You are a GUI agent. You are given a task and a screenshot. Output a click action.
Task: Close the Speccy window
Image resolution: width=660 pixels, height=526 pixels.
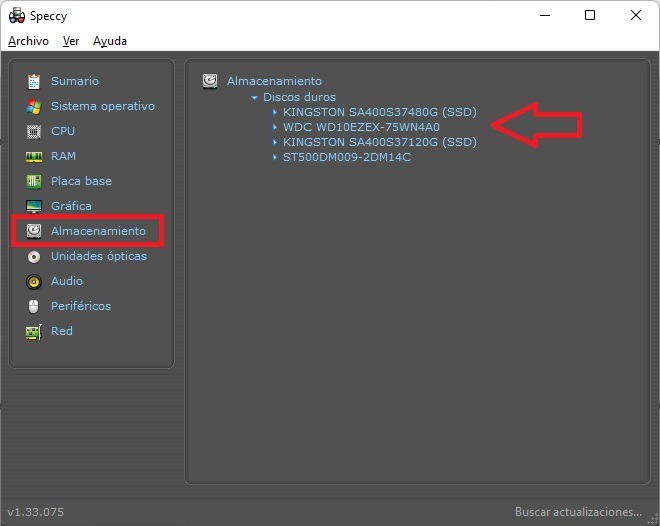tap(636, 16)
